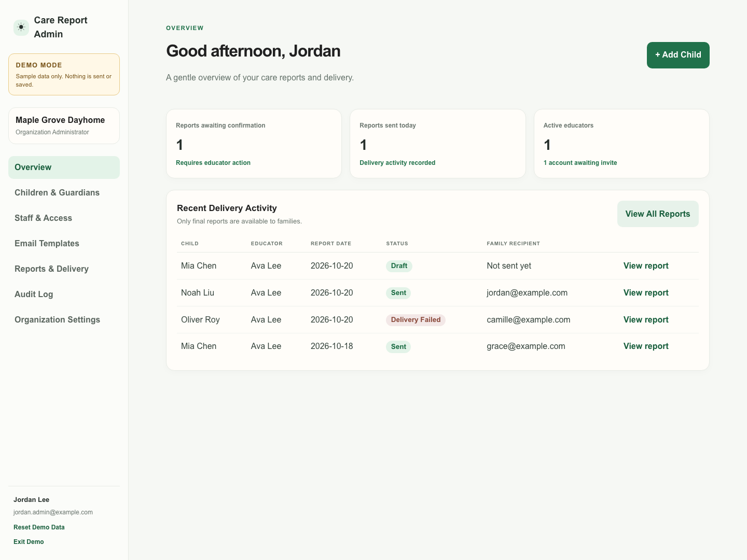This screenshot has width=747, height=560.
Task: View report for Mia Chen dated 2026-10-20
Action: coord(646,266)
